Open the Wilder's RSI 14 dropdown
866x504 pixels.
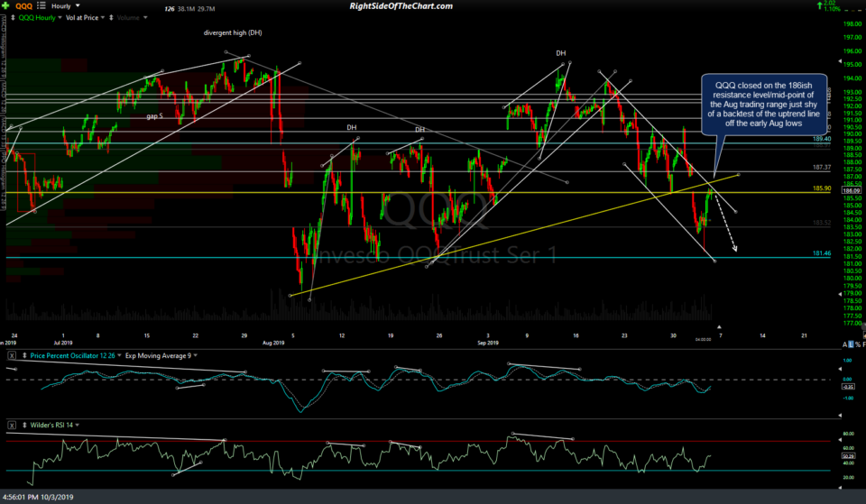coord(77,425)
